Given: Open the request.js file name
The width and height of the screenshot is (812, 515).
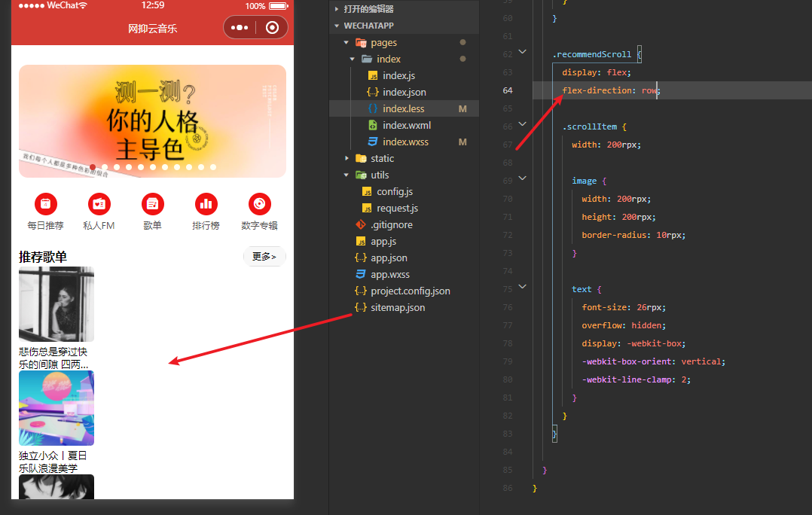Looking at the screenshot, I should pos(397,208).
